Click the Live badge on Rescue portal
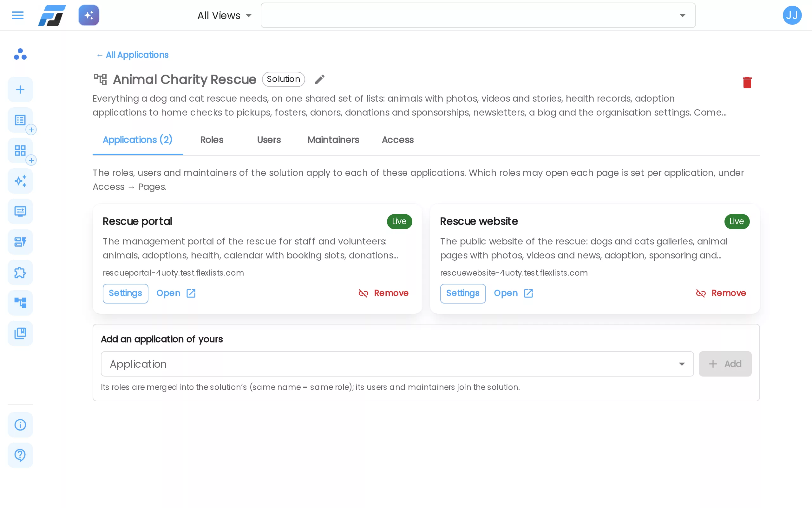Viewport: 812px width, 508px height. [x=399, y=221]
